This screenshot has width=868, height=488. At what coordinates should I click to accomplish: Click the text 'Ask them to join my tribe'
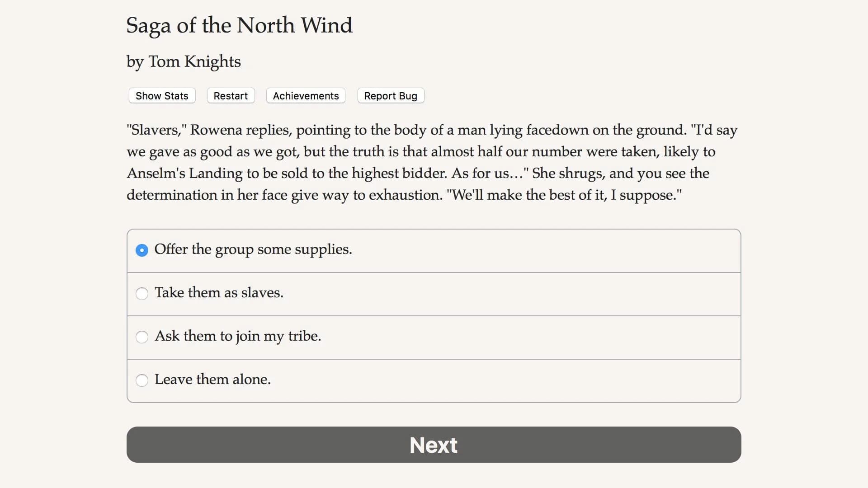tap(238, 336)
